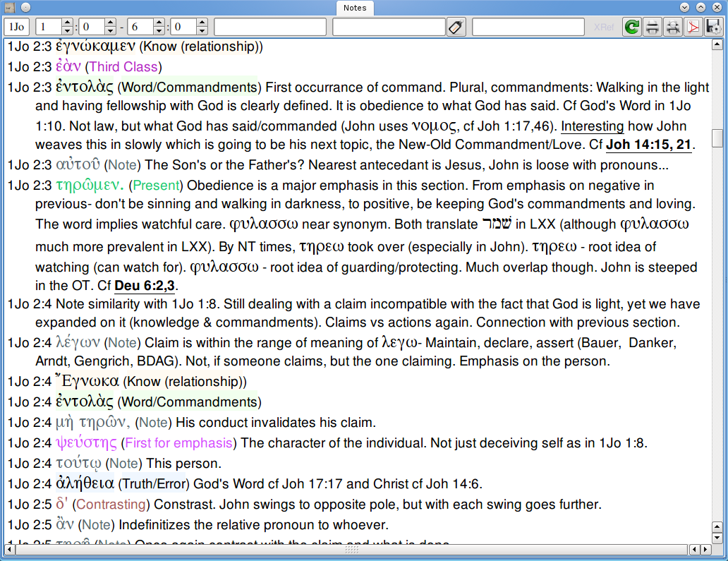Click the vertical scrollbar thumb
Screen dimensions: 728x561
click(x=717, y=138)
